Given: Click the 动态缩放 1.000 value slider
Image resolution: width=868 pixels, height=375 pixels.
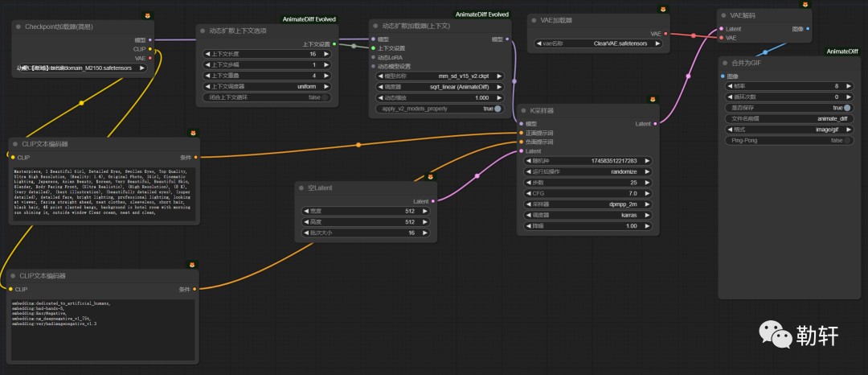Looking at the screenshot, I should (x=440, y=97).
